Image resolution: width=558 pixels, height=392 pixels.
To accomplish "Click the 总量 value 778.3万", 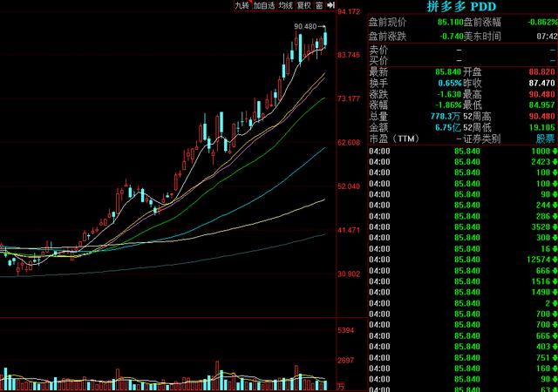I will (x=446, y=116).
